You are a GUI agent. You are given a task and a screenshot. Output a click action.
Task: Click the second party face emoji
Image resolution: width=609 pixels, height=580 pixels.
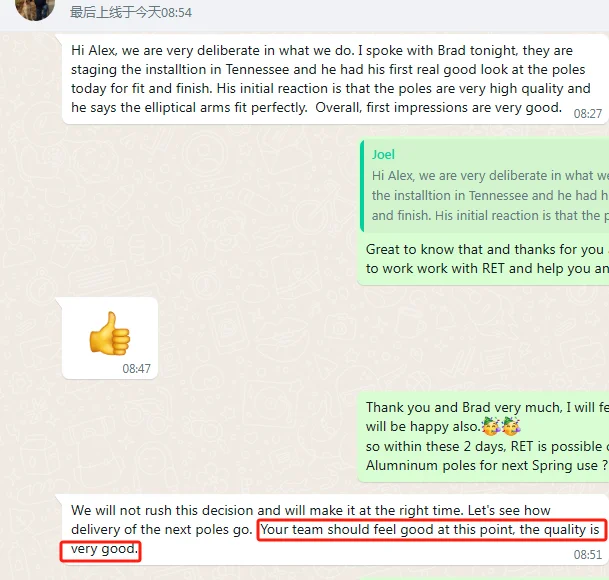(510, 426)
